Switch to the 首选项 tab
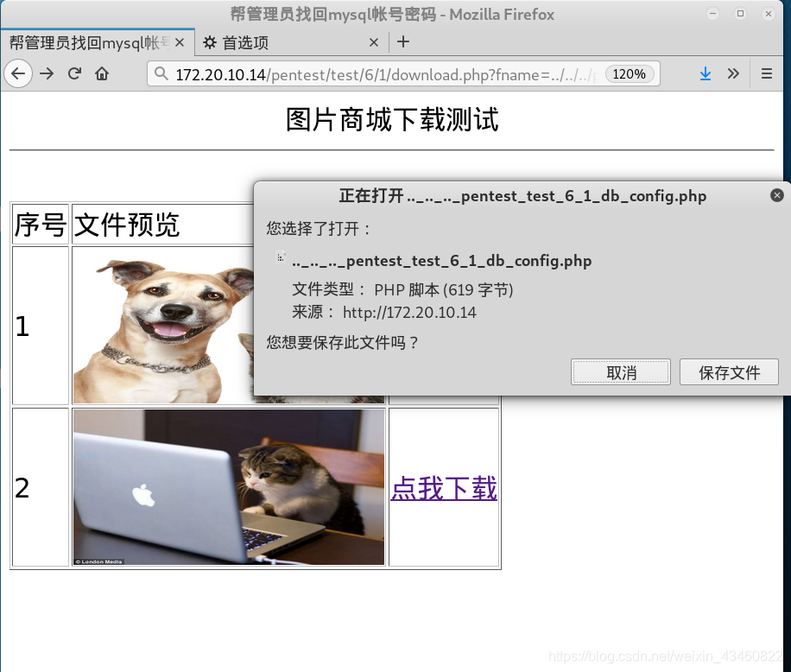This screenshot has height=672, width=791. 292,42
